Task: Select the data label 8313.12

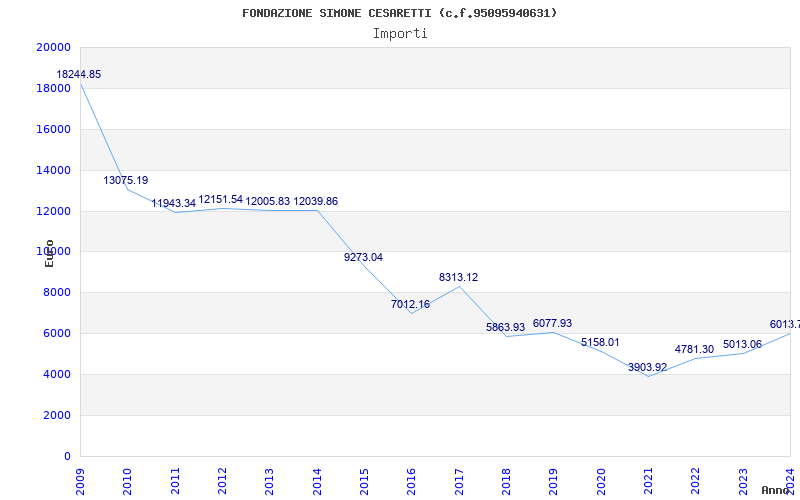Action: pos(458,278)
